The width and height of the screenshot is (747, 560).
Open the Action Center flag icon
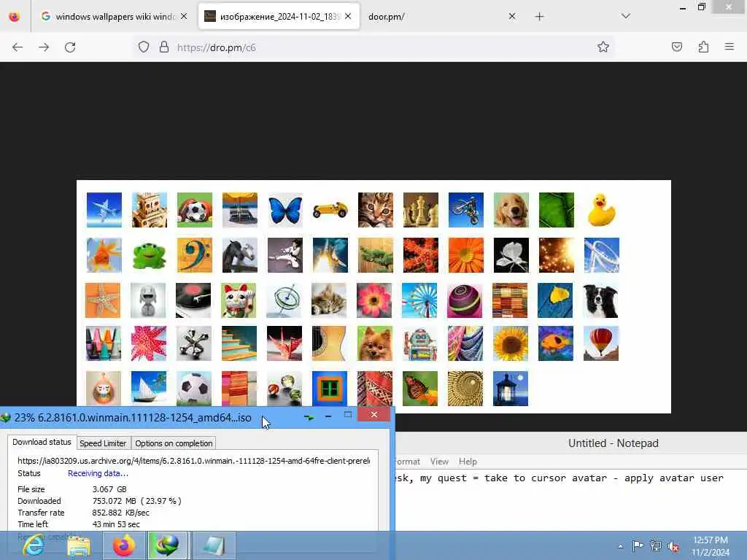pos(638,545)
